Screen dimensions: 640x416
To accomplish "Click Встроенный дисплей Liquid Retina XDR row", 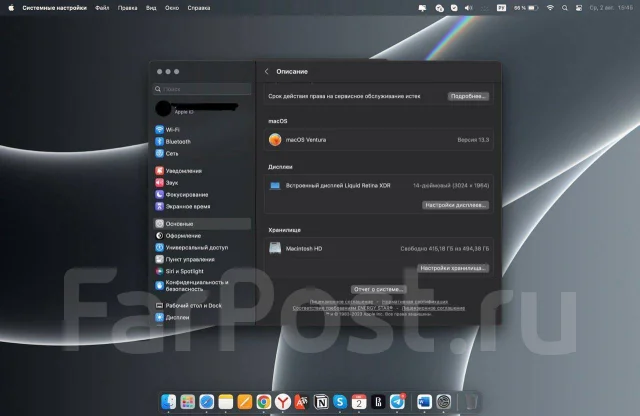I will (378, 185).
